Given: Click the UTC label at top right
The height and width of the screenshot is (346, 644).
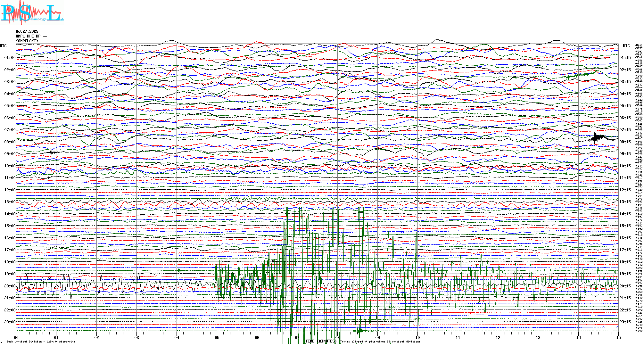Looking at the screenshot, I should 626,46.
